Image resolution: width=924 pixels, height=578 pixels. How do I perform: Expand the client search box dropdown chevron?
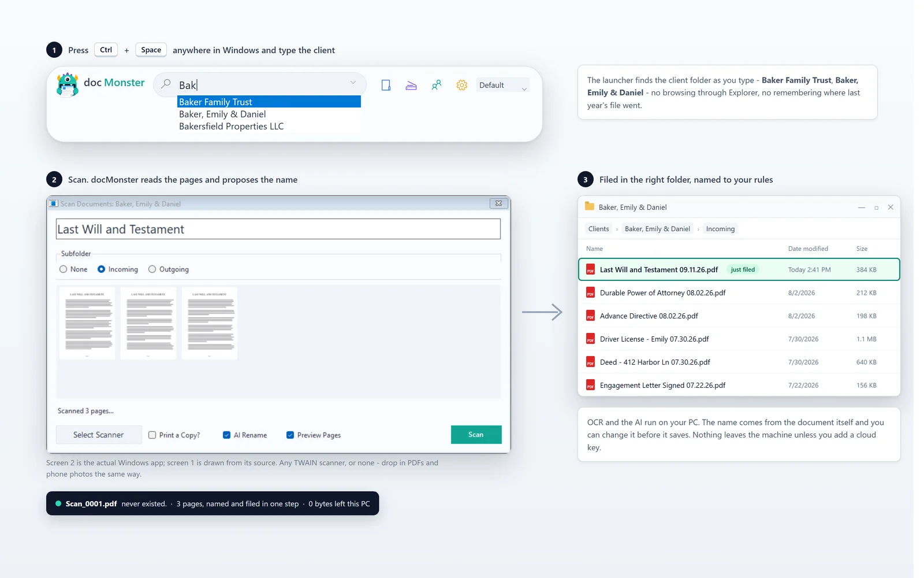pyautogui.click(x=353, y=83)
